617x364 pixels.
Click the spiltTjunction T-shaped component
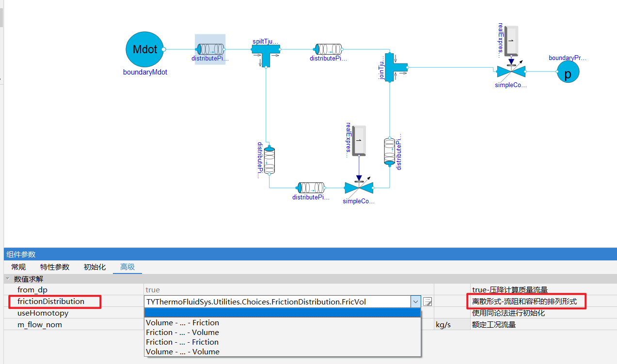coord(266,55)
